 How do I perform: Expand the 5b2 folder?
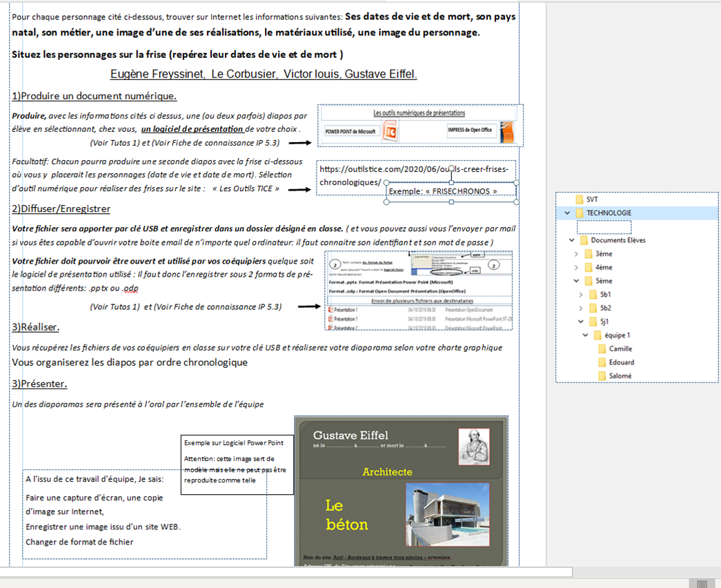pos(581,308)
